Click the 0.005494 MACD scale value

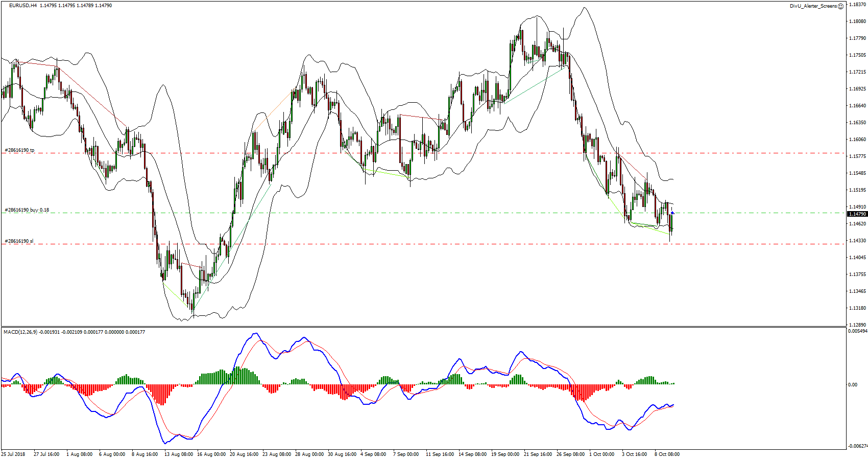point(857,331)
